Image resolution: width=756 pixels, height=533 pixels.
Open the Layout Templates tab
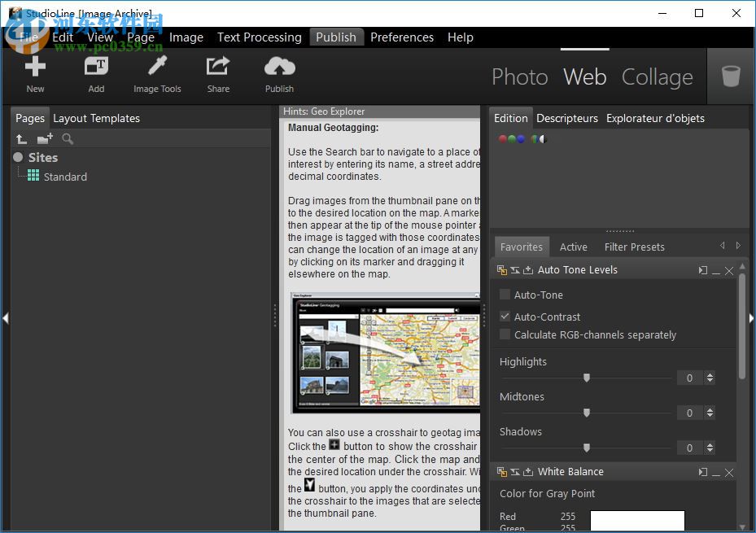point(96,118)
